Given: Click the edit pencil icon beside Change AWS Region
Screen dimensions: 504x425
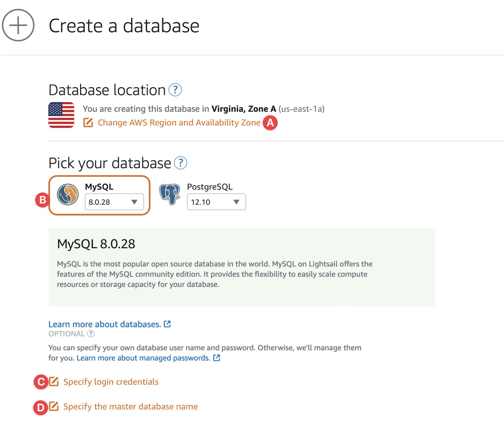Looking at the screenshot, I should click(x=88, y=122).
